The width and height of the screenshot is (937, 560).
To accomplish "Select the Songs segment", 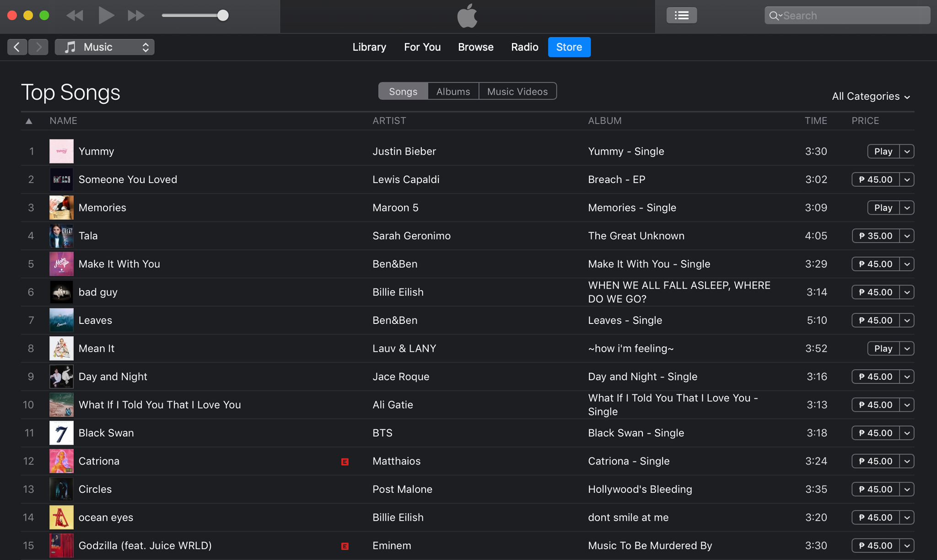I will coord(403,92).
